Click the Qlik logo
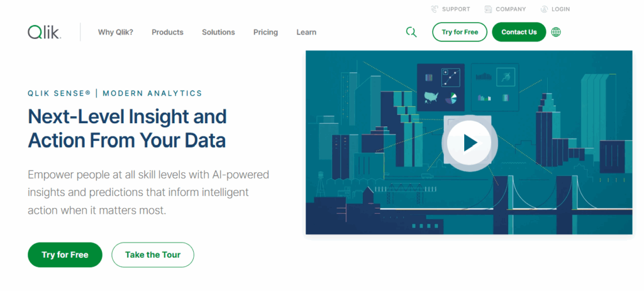The width and height of the screenshot is (644, 291). [x=45, y=32]
